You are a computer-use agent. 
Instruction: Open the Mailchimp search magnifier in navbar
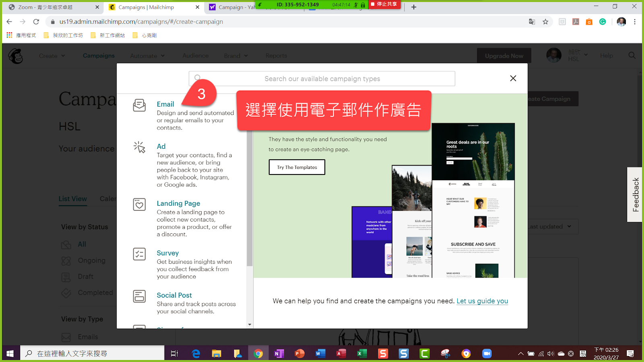point(632,56)
